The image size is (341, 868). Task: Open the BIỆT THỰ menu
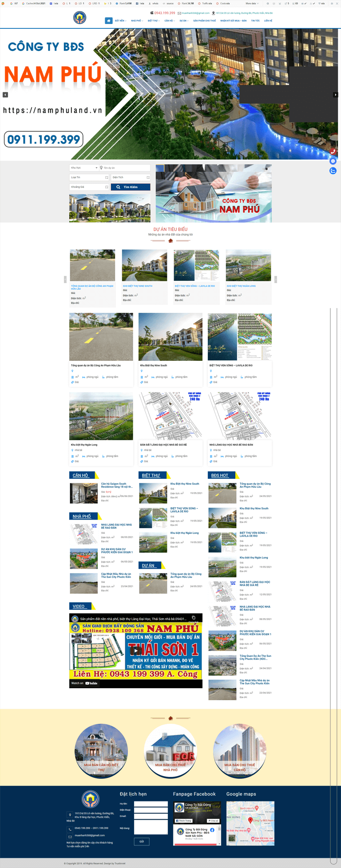[x=154, y=20]
